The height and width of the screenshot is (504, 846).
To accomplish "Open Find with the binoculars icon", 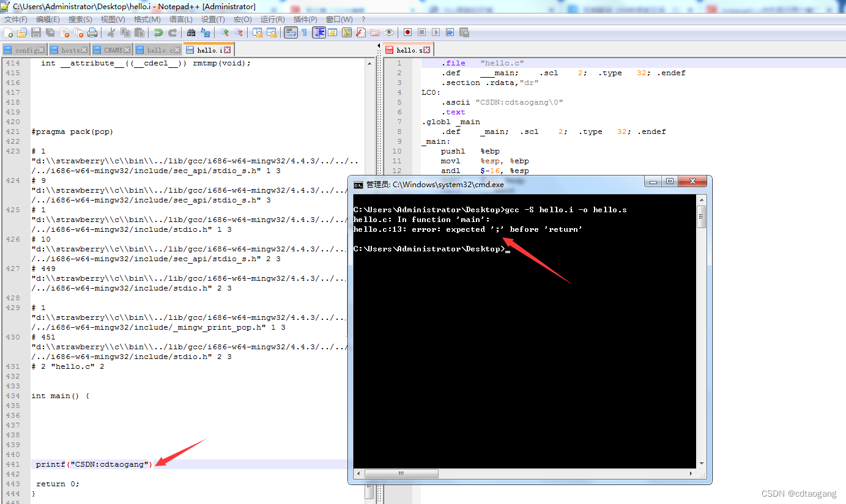I will (x=191, y=32).
